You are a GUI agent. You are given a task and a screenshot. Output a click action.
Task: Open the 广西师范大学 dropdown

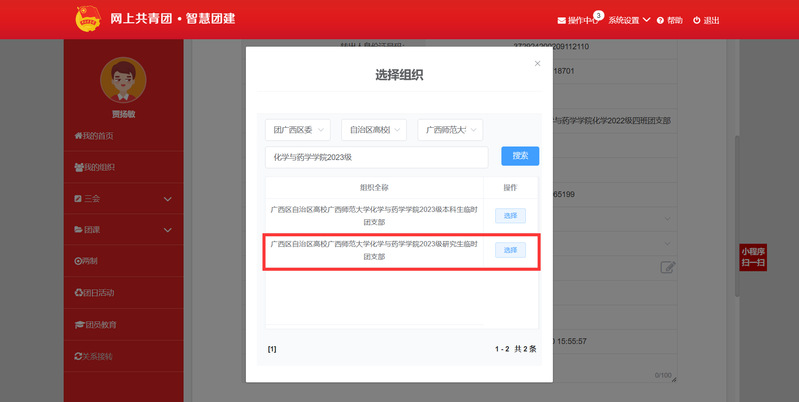point(450,130)
